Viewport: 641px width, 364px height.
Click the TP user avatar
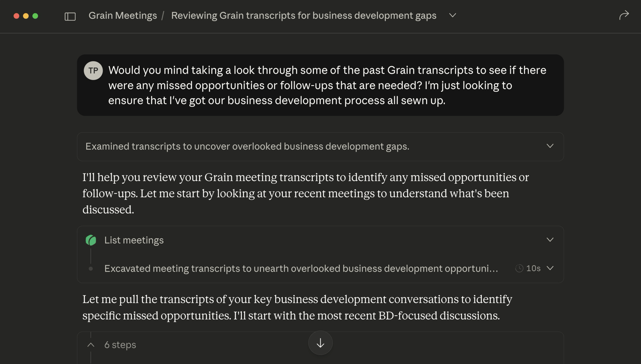pos(93,71)
